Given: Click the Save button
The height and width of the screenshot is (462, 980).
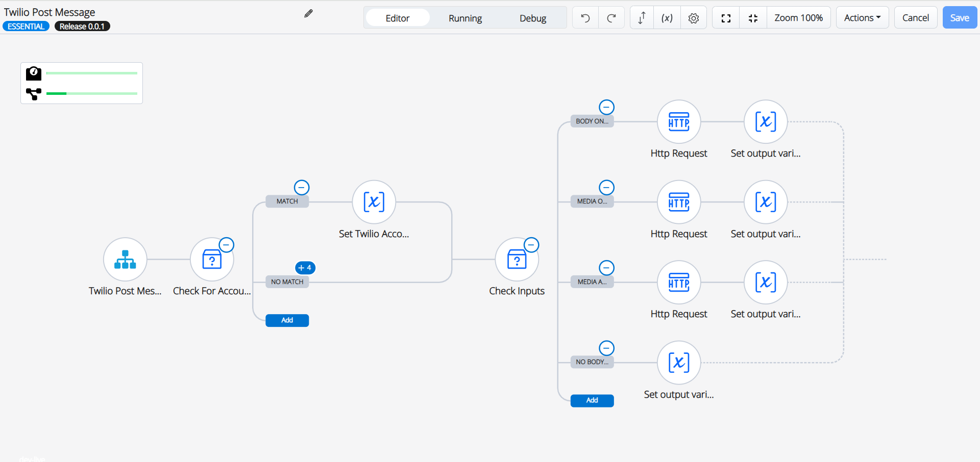Looking at the screenshot, I should [959, 18].
